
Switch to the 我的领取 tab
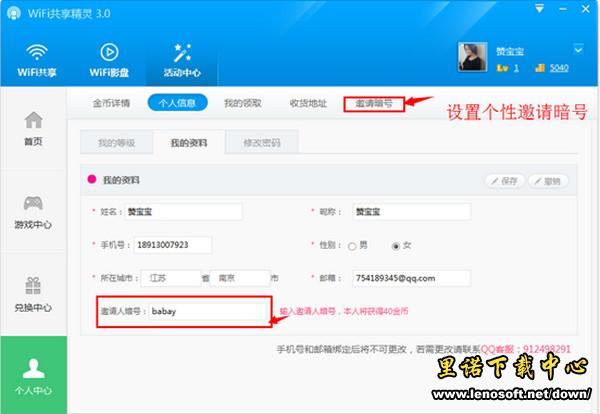coord(243,103)
